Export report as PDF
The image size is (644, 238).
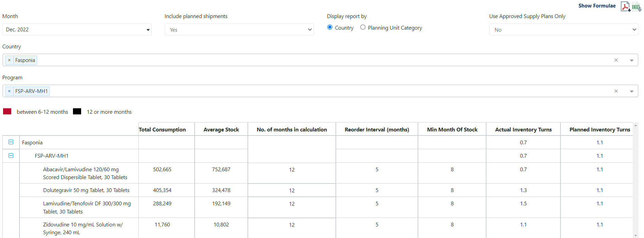click(625, 6)
